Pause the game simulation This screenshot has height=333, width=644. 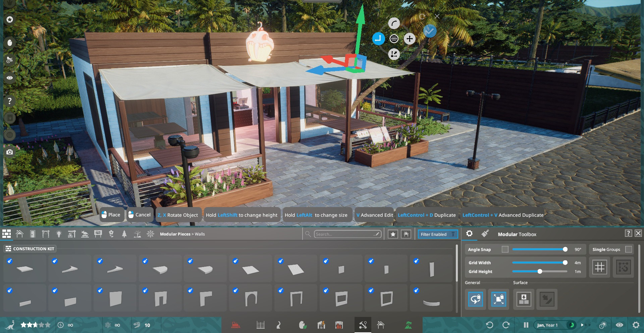point(526,325)
